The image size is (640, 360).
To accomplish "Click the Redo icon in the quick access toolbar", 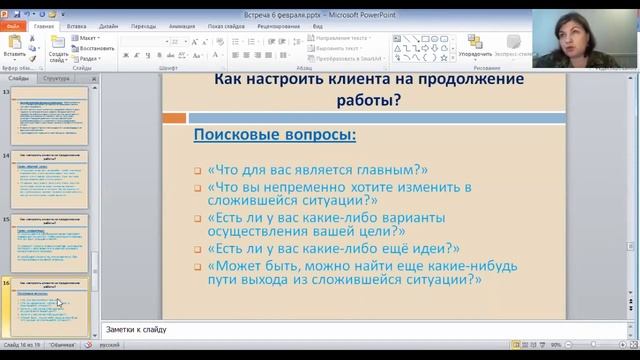I will coord(42,14).
